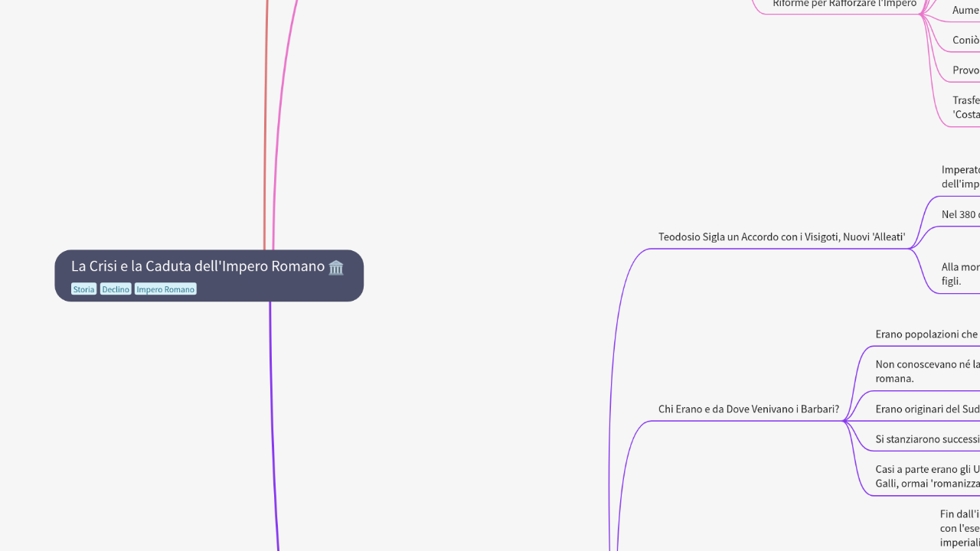Click the "Impero Romano" tag

click(x=165, y=289)
